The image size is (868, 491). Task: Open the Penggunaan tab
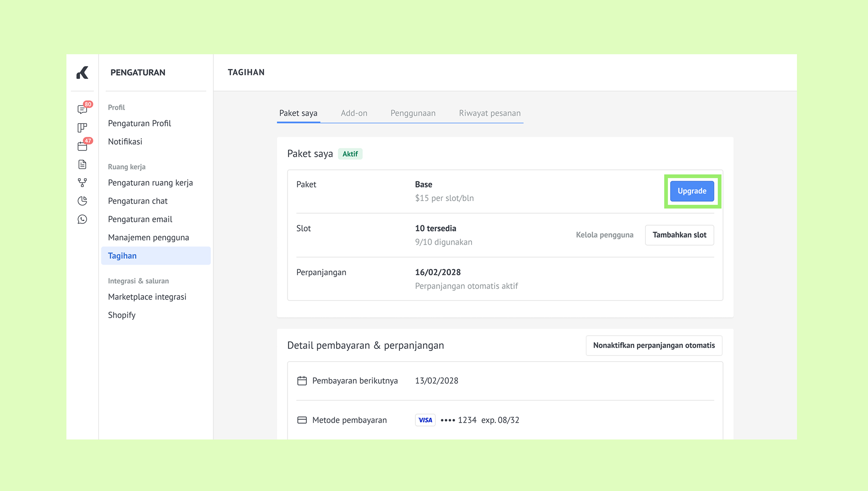(x=413, y=113)
